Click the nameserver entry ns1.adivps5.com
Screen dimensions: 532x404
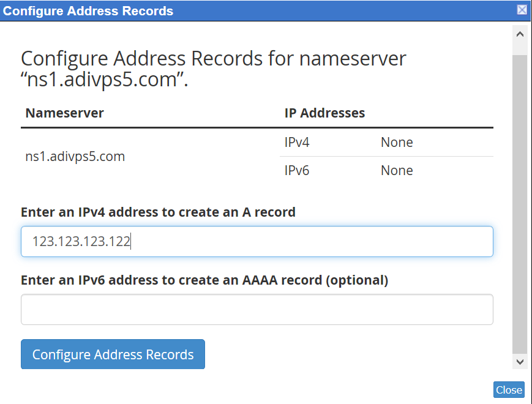(x=75, y=156)
